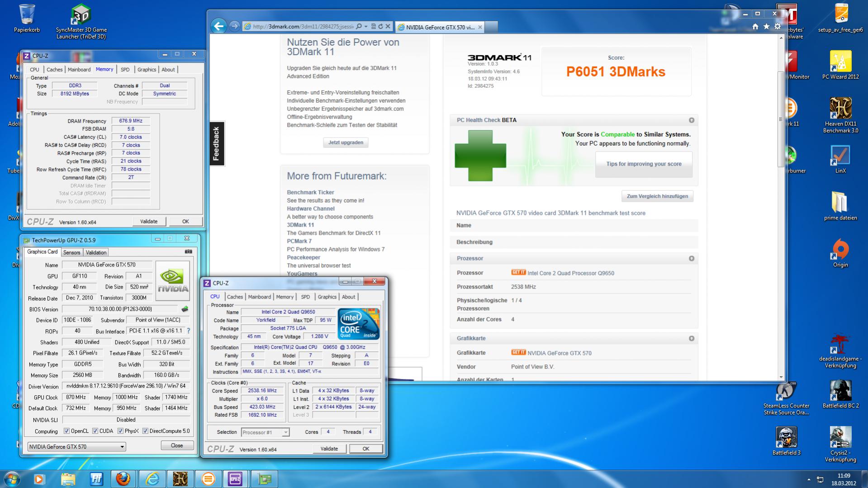Open Sensors tab in GPU-Z
868x488 pixels.
click(71, 252)
